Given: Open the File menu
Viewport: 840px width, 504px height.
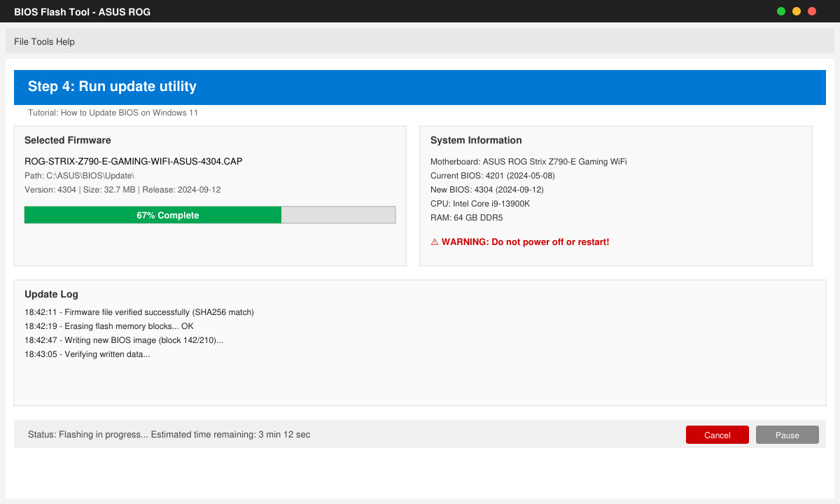Looking at the screenshot, I should pyautogui.click(x=21, y=42).
